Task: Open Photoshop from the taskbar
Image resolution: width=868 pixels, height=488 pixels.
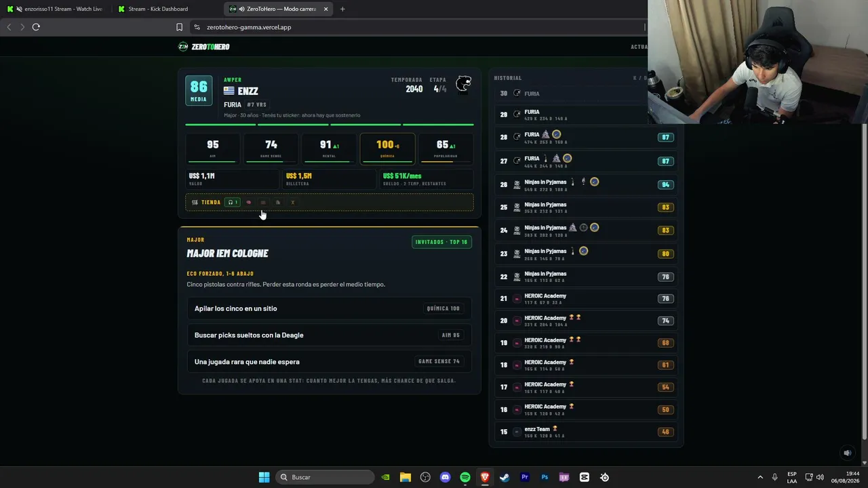Action: (x=545, y=477)
